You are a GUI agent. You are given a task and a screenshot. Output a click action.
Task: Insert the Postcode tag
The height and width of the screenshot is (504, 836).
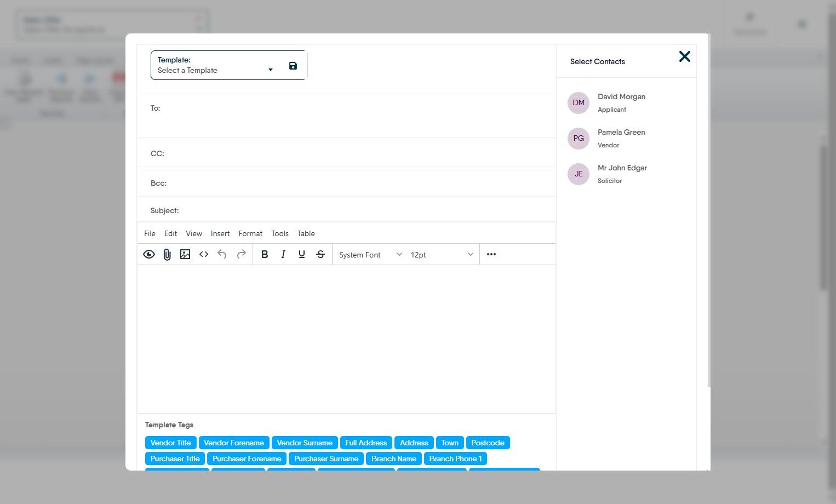point(488,443)
